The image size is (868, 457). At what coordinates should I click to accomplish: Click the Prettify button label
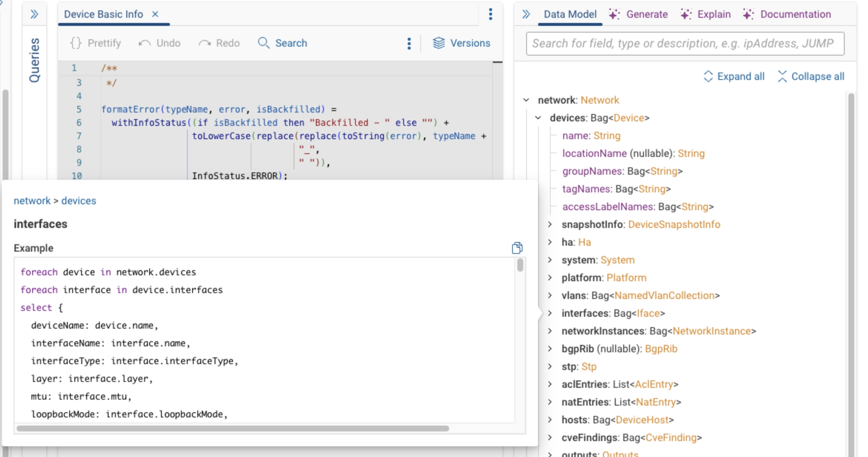point(104,43)
